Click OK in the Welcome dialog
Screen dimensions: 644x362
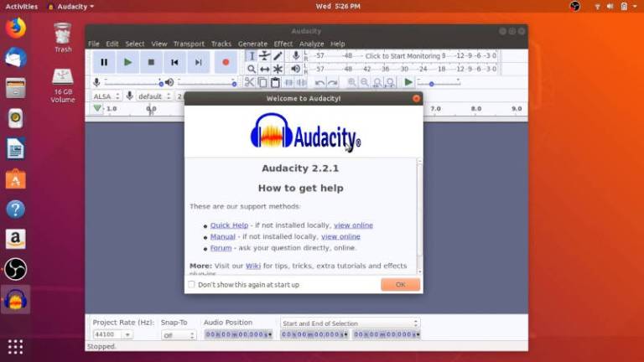click(400, 285)
